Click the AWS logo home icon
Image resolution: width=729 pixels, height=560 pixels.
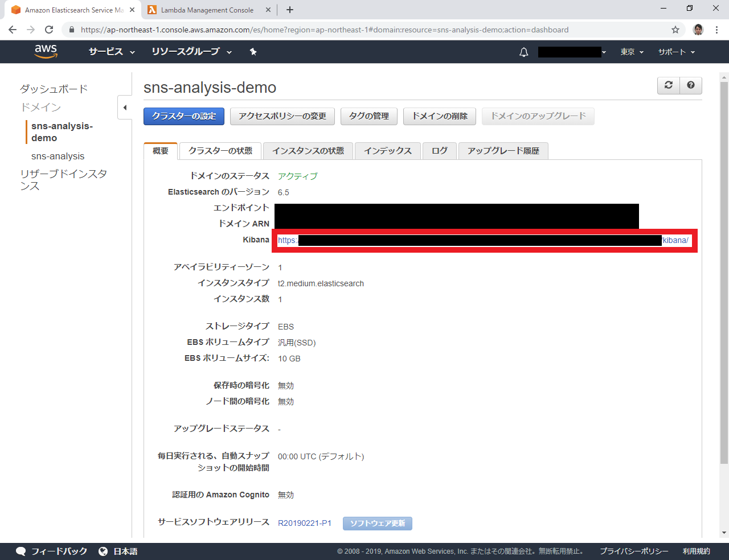pos(46,51)
